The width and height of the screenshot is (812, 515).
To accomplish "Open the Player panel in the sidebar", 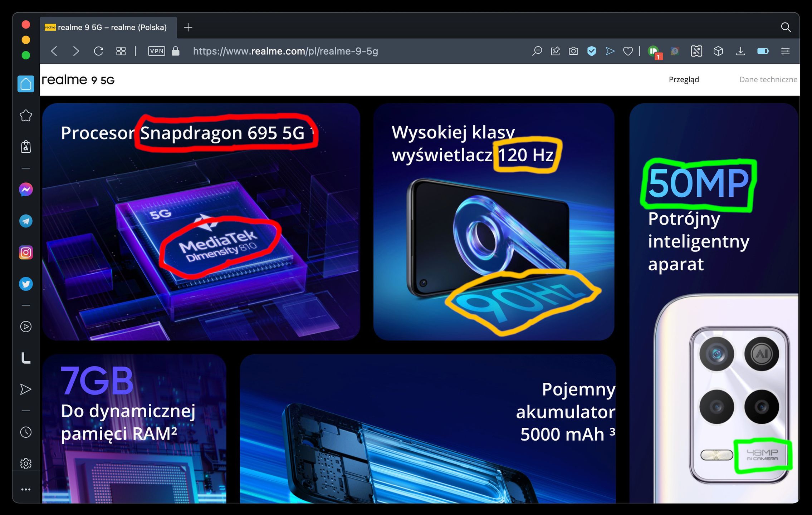I will (25, 327).
